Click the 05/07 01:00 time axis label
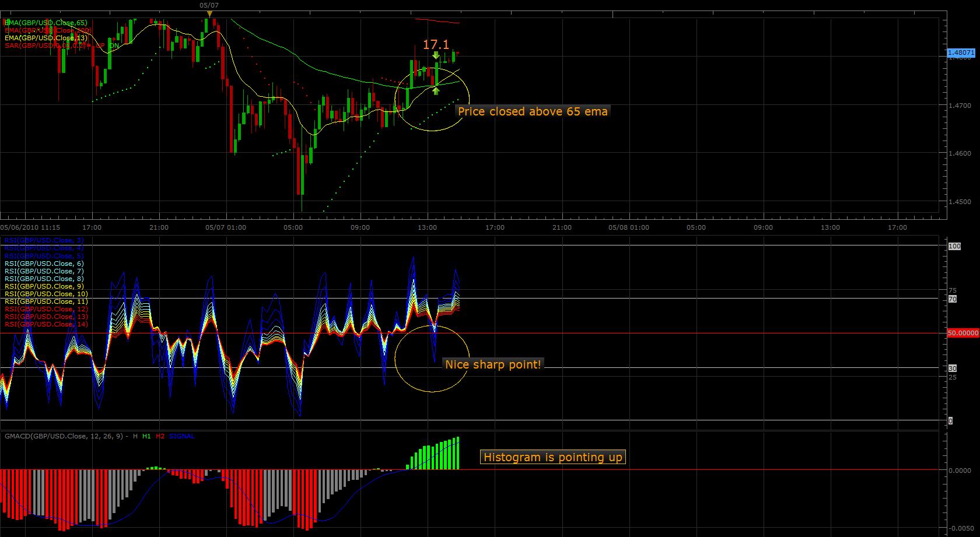The image size is (980, 537). coord(226,227)
